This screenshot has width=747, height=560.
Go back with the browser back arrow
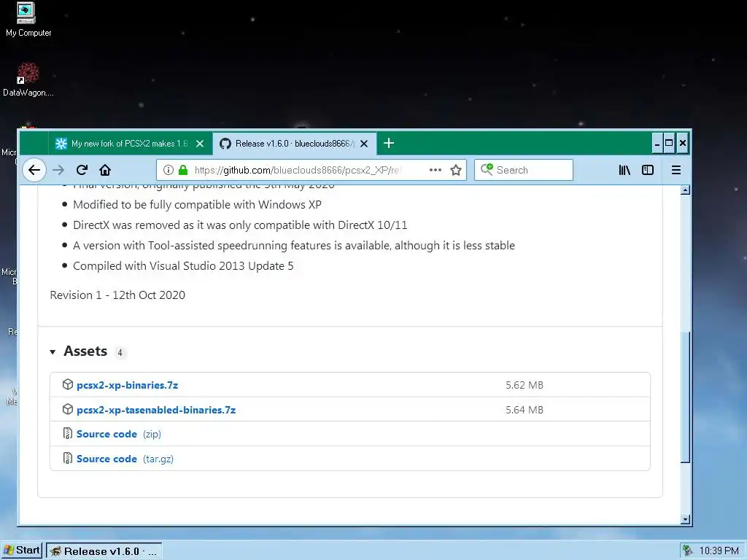coord(34,170)
